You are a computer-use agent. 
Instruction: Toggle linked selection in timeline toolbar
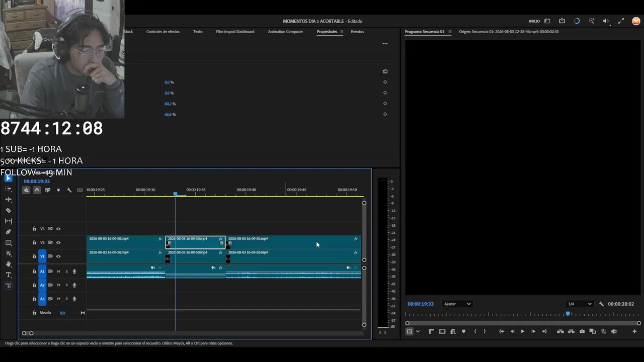tap(48, 190)
